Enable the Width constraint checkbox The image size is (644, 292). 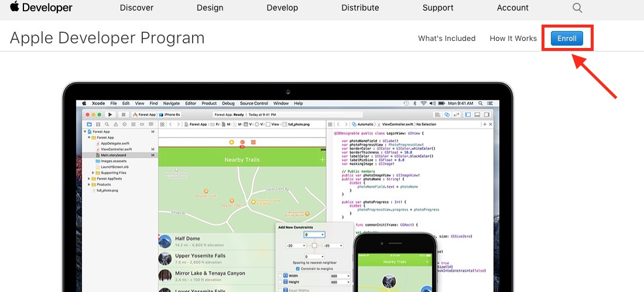click(x=280, y=276)
